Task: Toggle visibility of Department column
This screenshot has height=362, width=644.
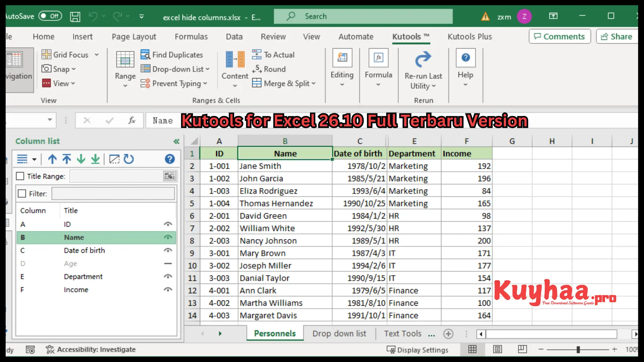Action: click(168, 277)
